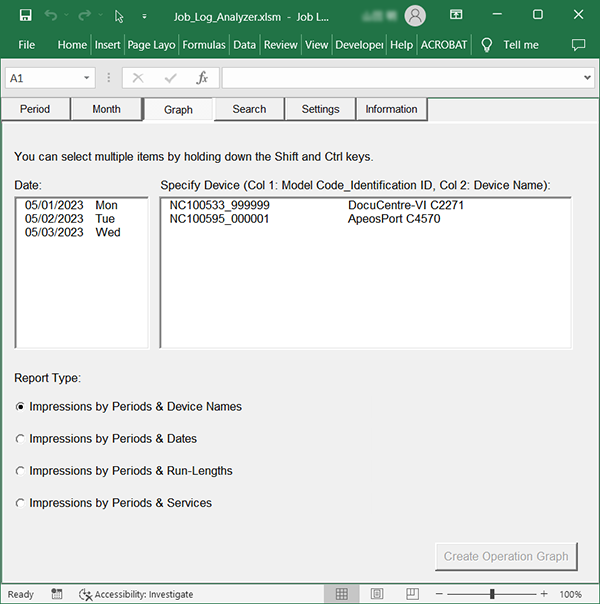The image size is (600, 604).
Task: Click the Name Box showing A1
Action: click(x=44, y=78)
